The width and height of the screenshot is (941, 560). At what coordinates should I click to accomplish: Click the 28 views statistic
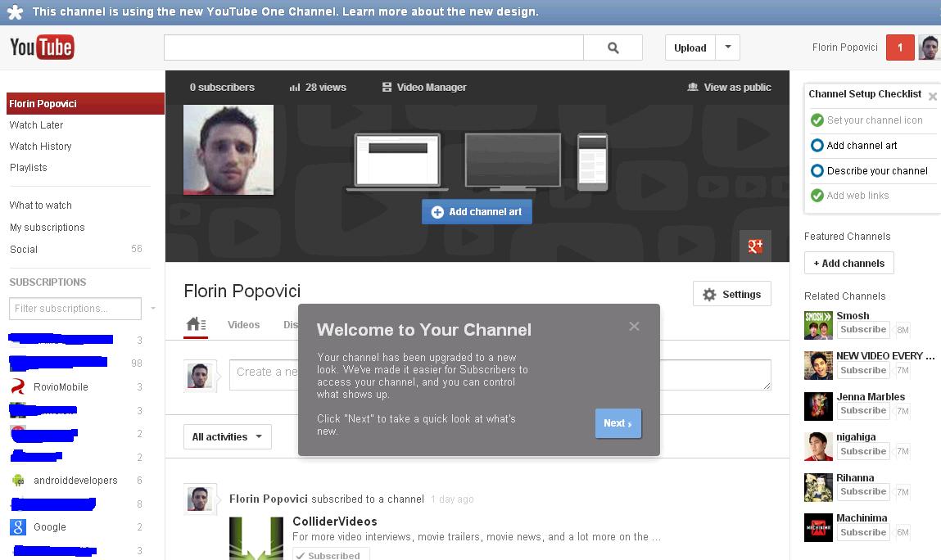coord(318,87)
